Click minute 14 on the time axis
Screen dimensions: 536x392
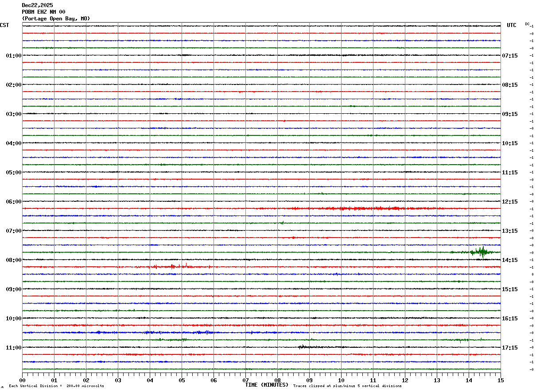[x=469, y=380]
